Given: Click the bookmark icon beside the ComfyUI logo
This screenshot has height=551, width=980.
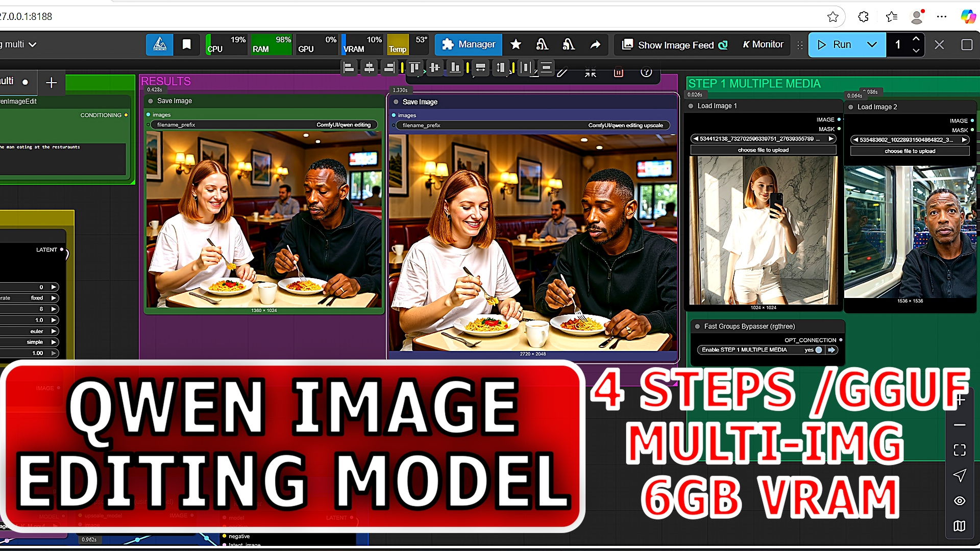Looking at the screenshot, I should point(187,44).
